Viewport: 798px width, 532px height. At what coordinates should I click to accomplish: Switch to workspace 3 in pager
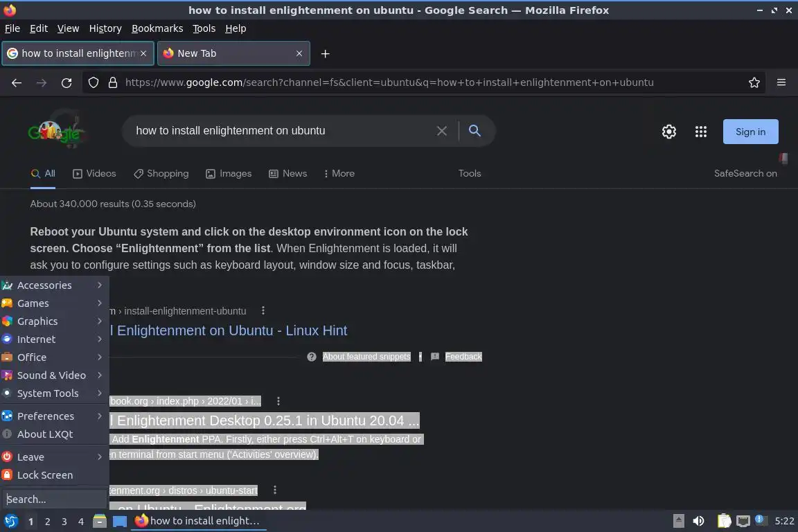pos(64,522)
